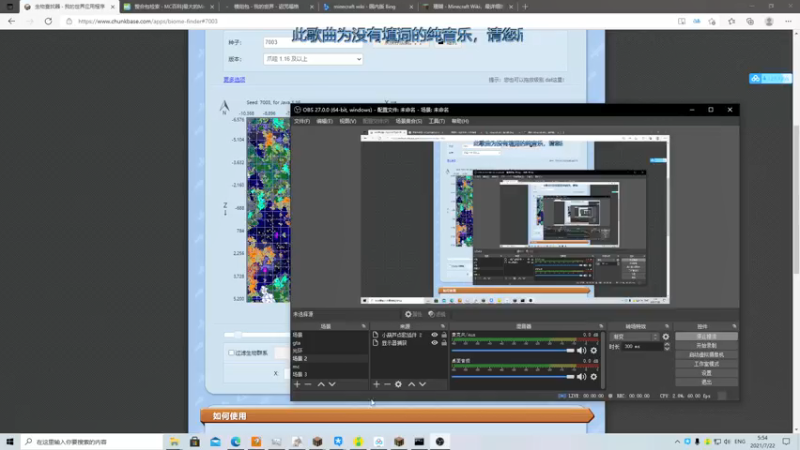Screen dimensions: 800x450
Task: Open Mail app from taskbar
Action: tap(215, 442)
